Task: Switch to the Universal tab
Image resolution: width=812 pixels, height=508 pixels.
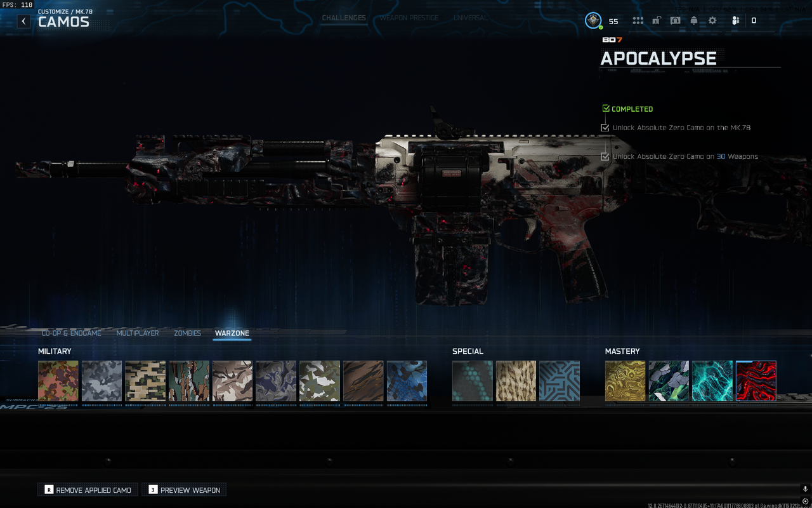Action: (x=470, y=18)
